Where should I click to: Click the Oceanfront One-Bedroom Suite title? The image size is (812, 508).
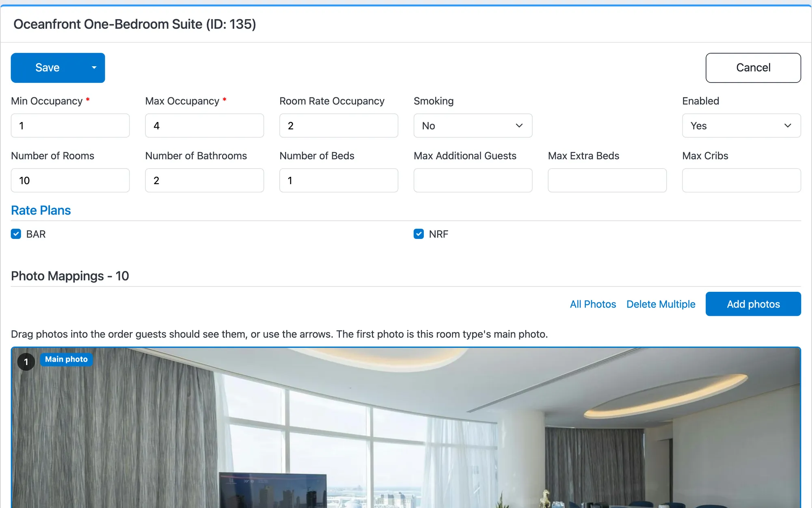click(x=135, y=24)
